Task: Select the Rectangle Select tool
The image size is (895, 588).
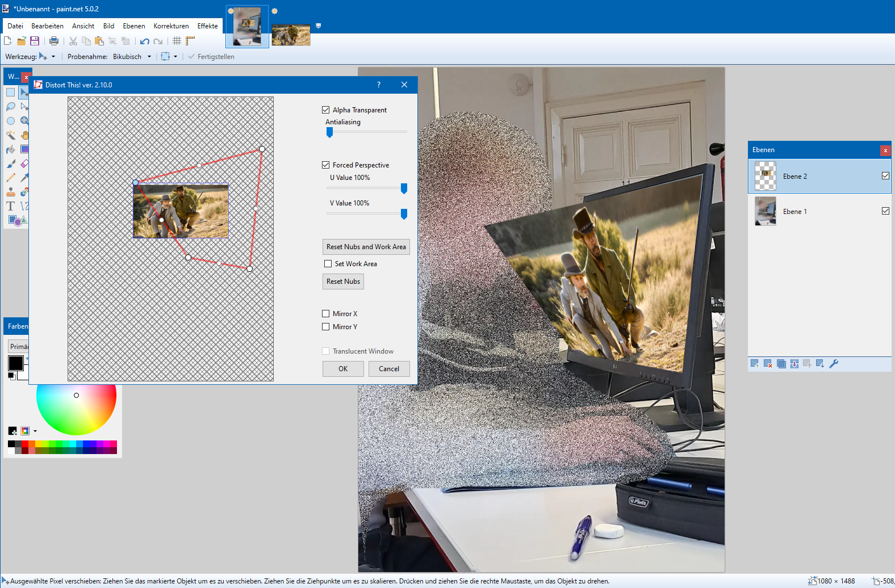Action: click(x=10, y=93)
